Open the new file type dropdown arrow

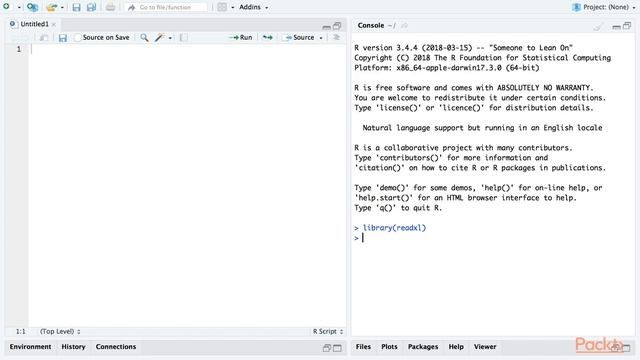pos(19,7)
